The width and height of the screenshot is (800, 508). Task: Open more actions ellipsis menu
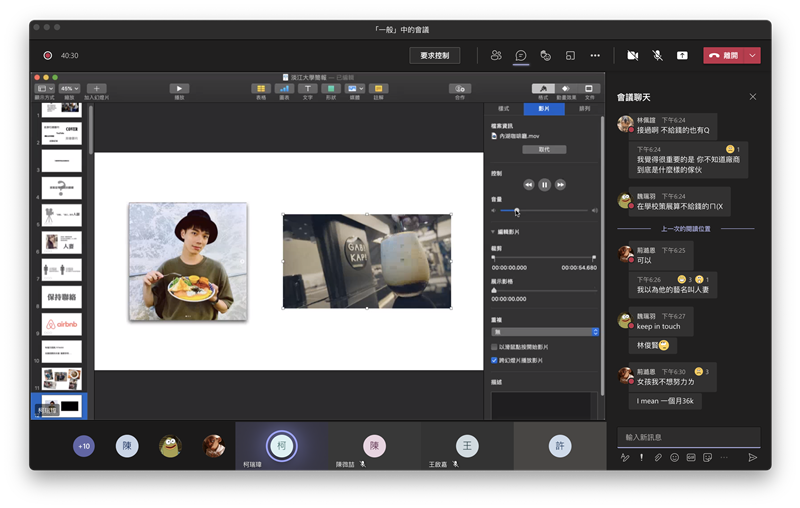595,56
